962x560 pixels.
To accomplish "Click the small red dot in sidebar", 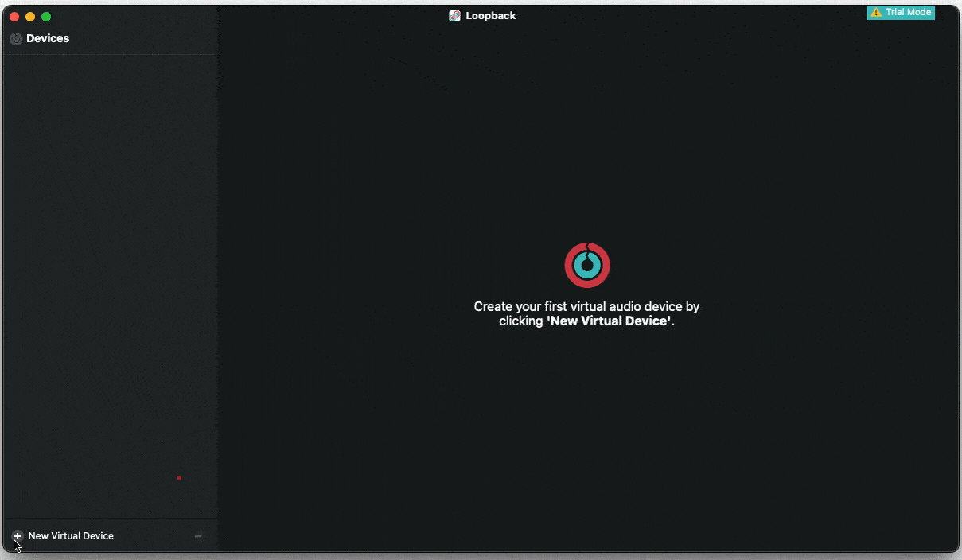I will pos(179,478).
